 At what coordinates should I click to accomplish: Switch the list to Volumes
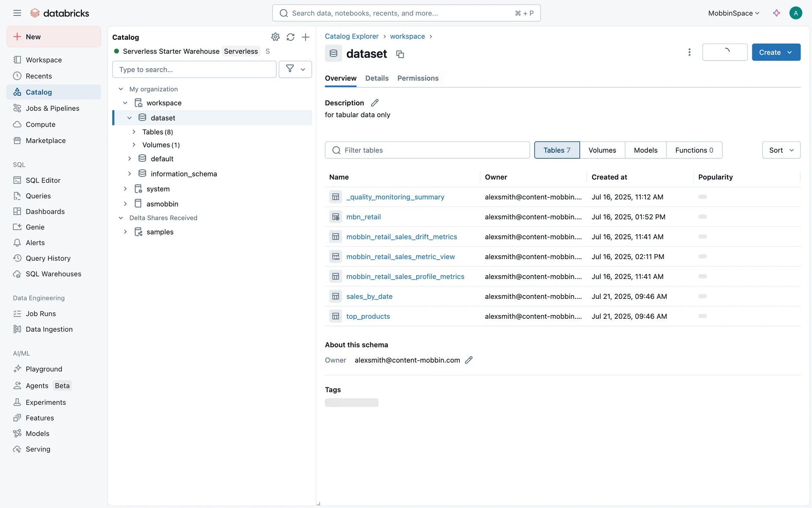[602, 150]
